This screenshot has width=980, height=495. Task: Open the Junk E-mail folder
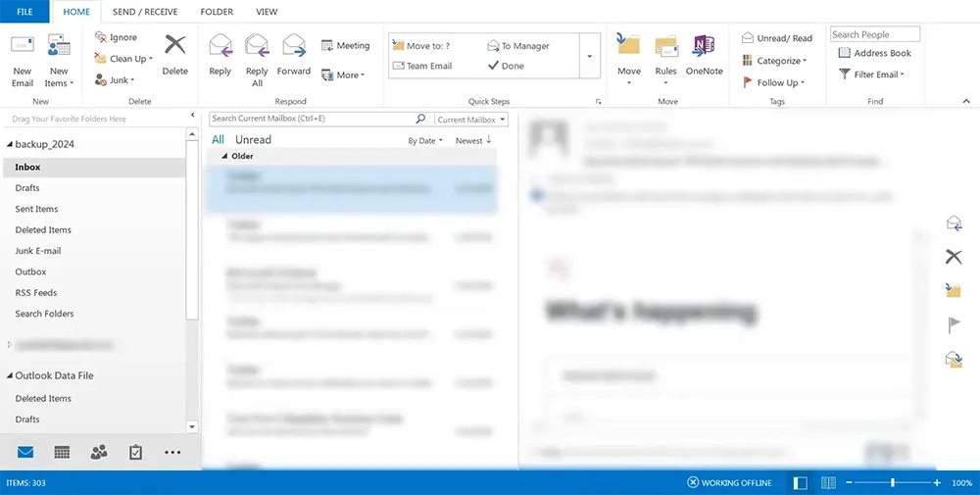[38, 251]
